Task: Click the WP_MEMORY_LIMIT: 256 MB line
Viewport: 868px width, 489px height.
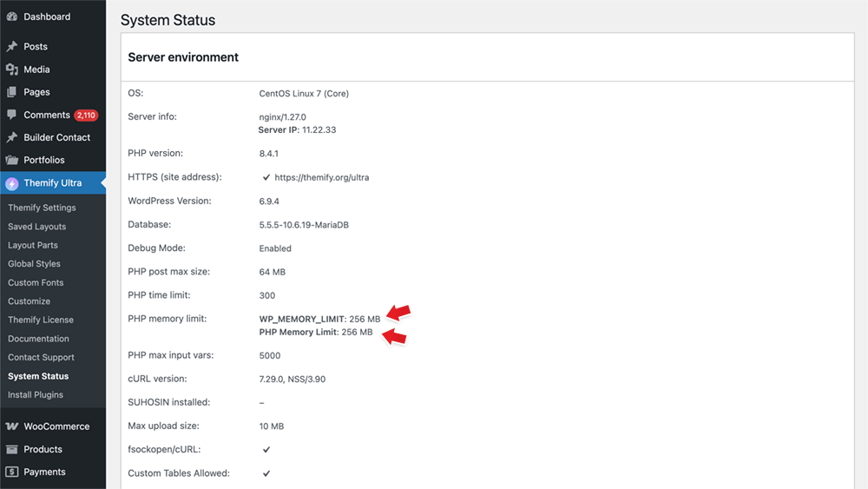Action: tap(319, 319)
